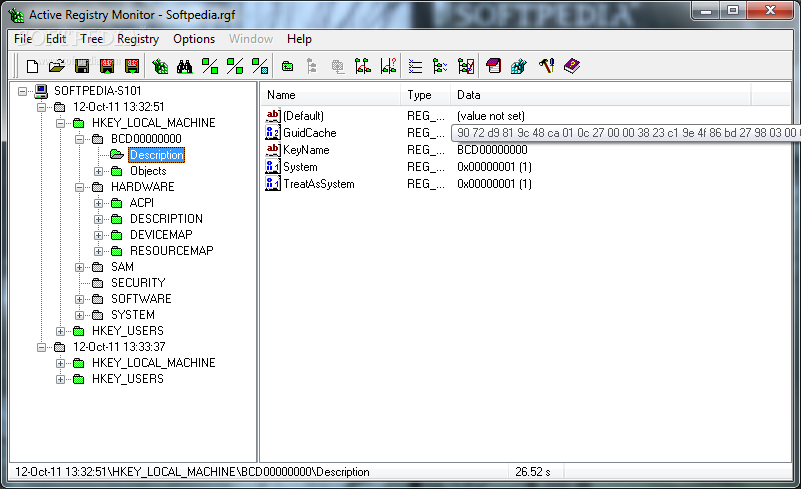801x489 pixels.
Task: Click the BCD00000000 data value of KeyName
Action: 492,150
